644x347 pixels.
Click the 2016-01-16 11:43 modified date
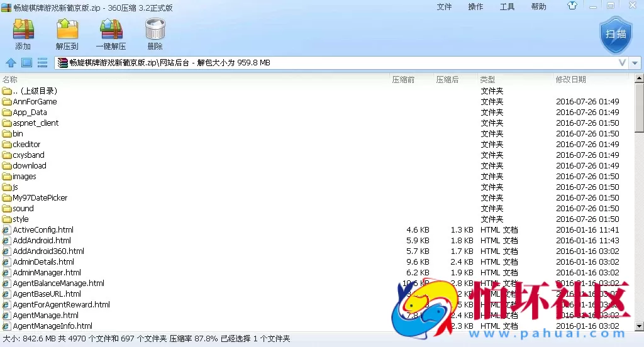(x=587, y=241)
